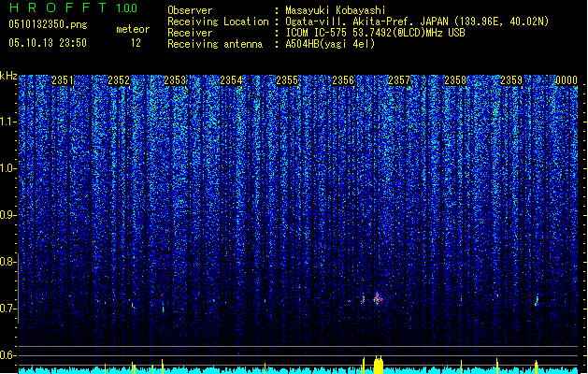Click antenna value A504HB(yagi 4el)
588x374 pixels.
[330, 44]
